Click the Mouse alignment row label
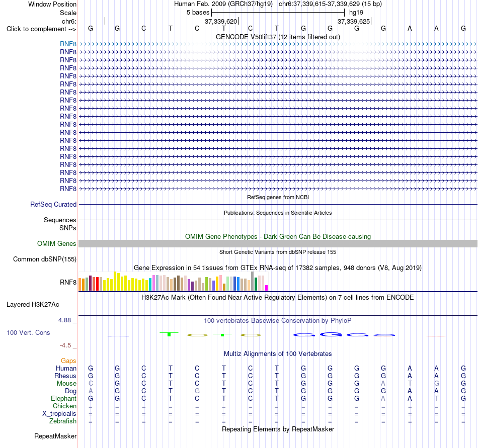 tap(66, 384)
